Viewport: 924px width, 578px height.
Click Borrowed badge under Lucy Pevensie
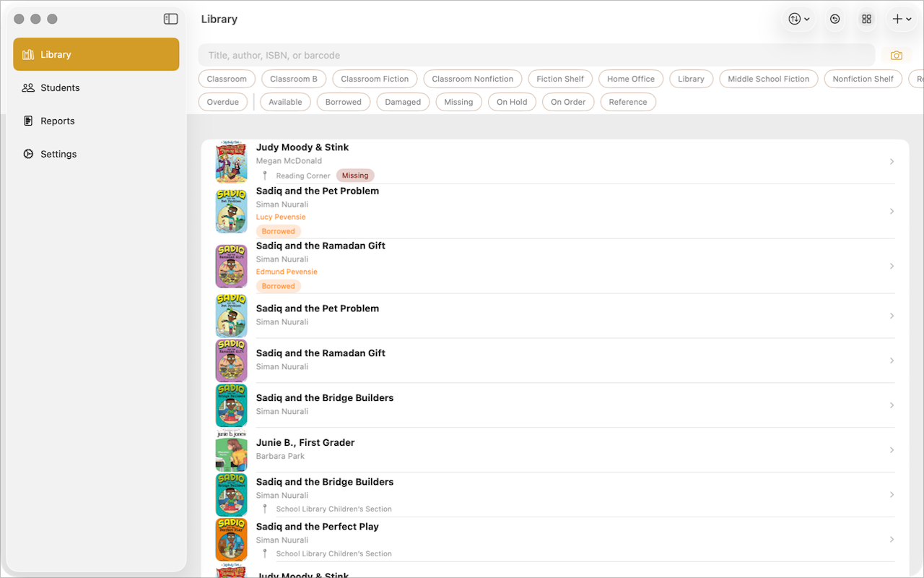point(279,231)
